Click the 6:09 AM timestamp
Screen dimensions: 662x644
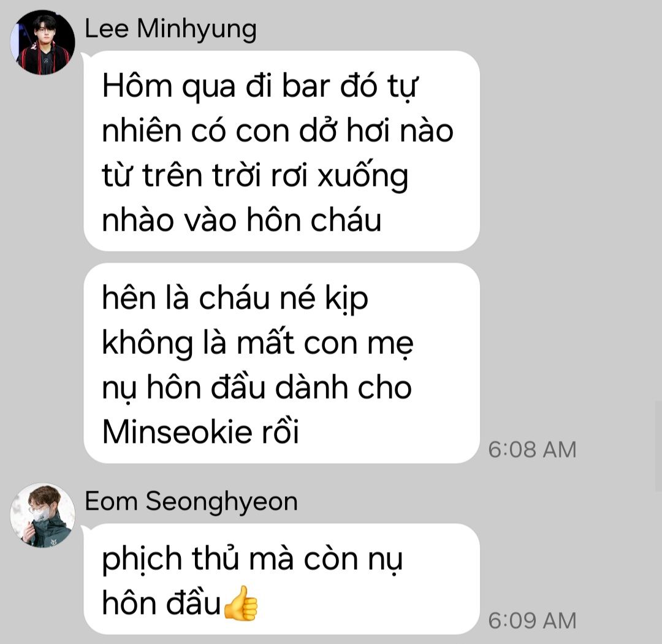532,620
